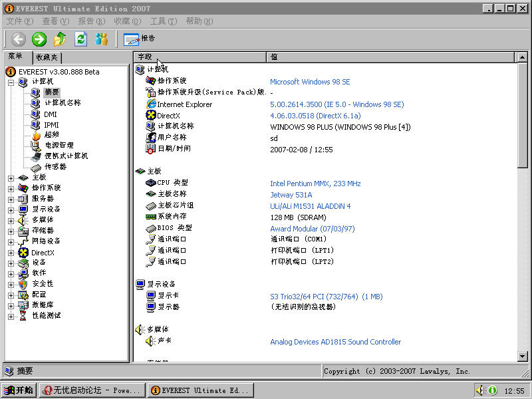Screen dimensions: 532x399
Task: Open the Jetway 531A link
Action: tap(291, 195)
